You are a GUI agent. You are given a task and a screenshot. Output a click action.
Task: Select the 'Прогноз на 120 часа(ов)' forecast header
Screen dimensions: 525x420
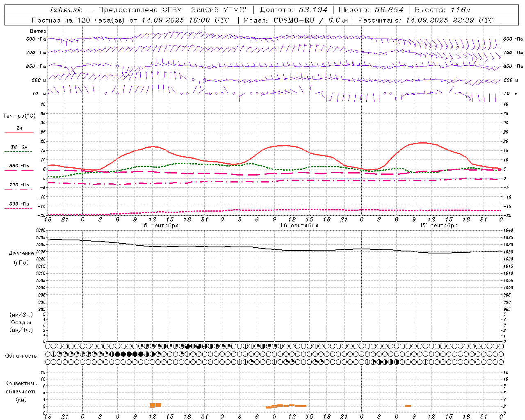coord(79,20)
